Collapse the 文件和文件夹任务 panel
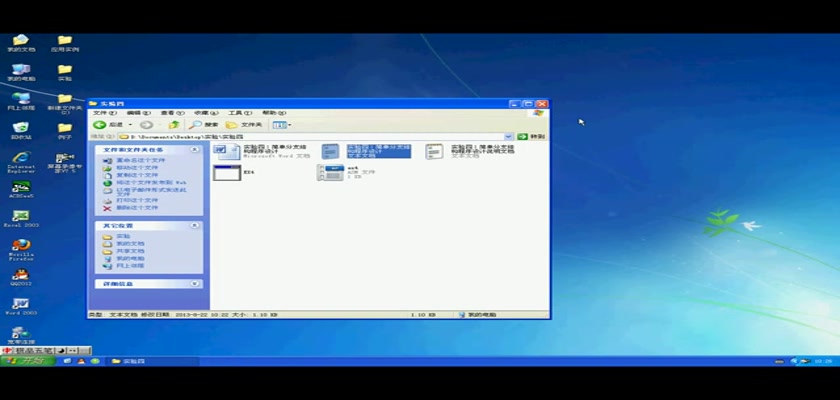 point(194,149)
